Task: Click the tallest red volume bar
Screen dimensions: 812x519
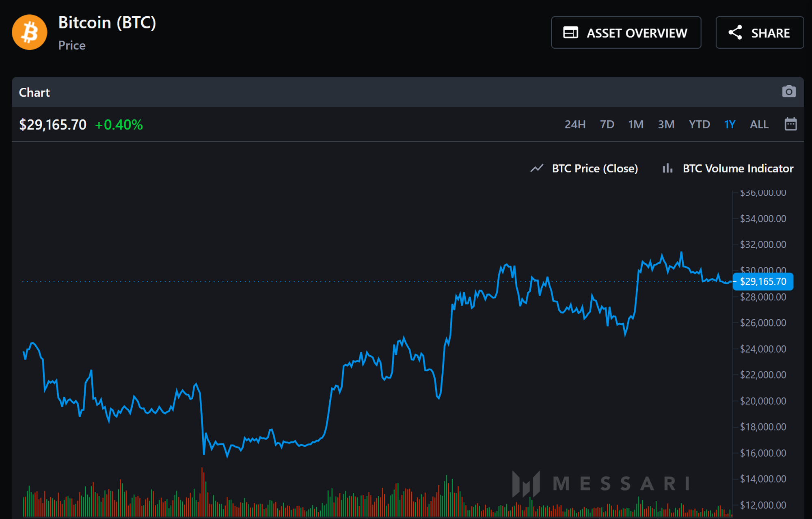Action: tap(202, 492)
